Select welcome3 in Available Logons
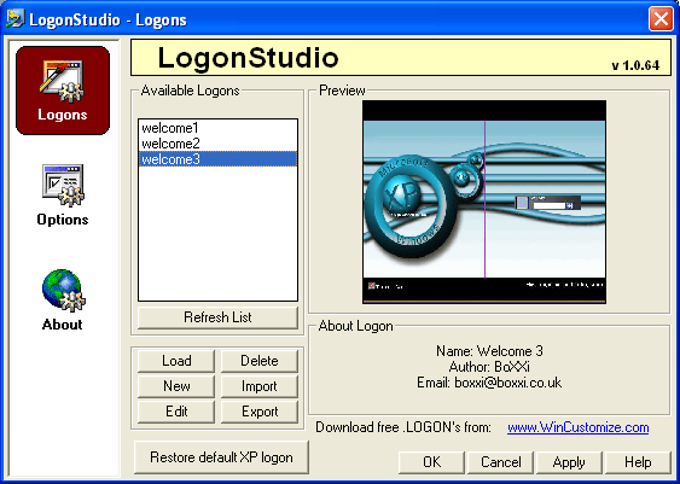 218,159
